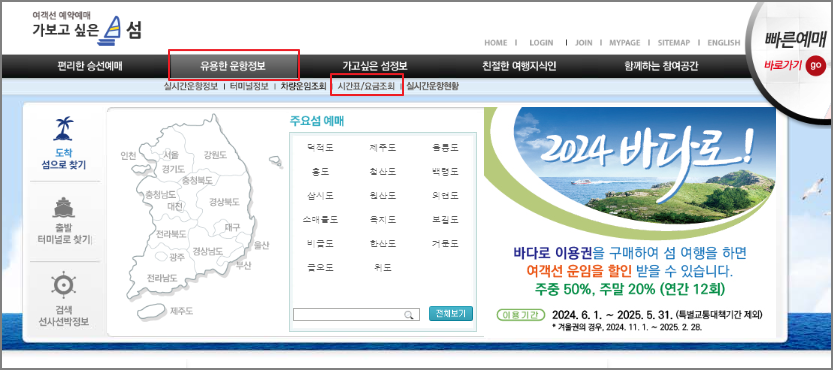
Task: Select 충청남도 on the map
Action: click(x=161, y=195)
